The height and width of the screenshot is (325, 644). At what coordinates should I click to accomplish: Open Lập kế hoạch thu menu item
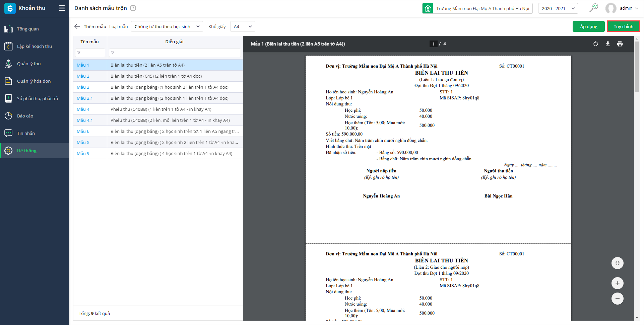[x=35, y=46]
